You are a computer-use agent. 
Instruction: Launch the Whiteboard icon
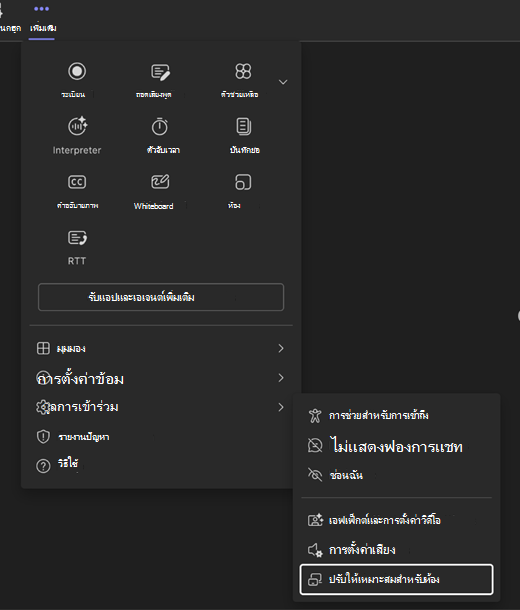160,182
